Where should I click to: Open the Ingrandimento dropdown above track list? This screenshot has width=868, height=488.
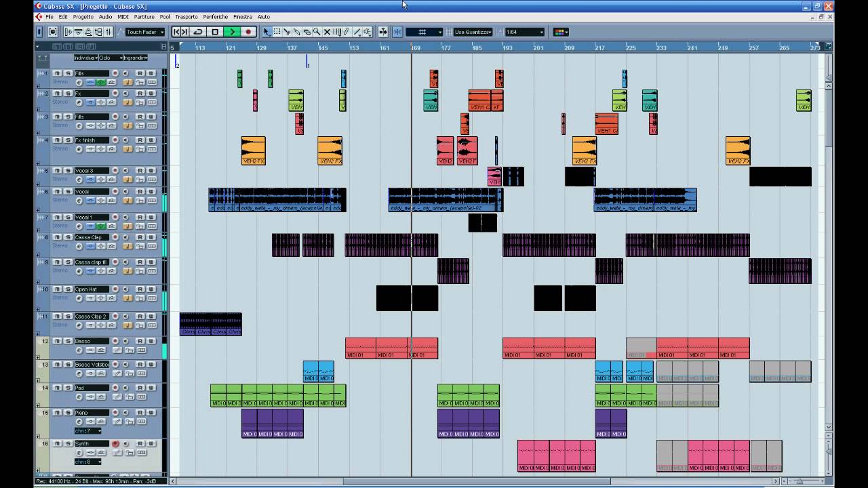tap(136, 58)
